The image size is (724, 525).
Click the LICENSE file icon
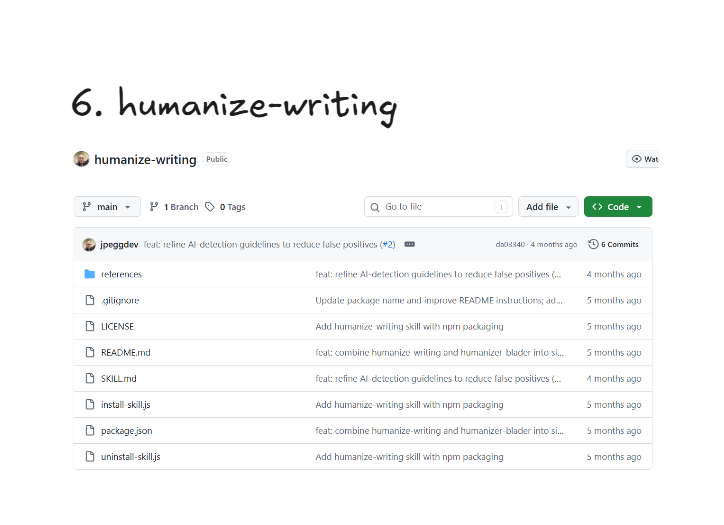pos(90,326)
